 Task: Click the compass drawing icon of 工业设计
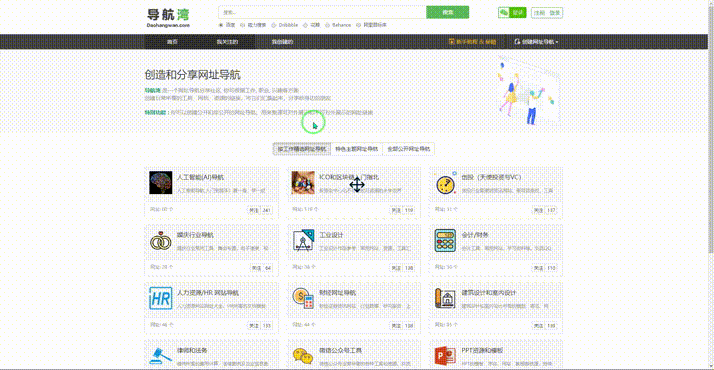[303, 241]
